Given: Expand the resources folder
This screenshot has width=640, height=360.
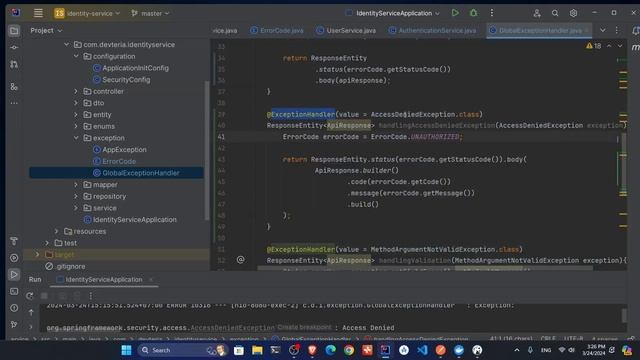Looking at the screenshot, I should tap(57, 231).
